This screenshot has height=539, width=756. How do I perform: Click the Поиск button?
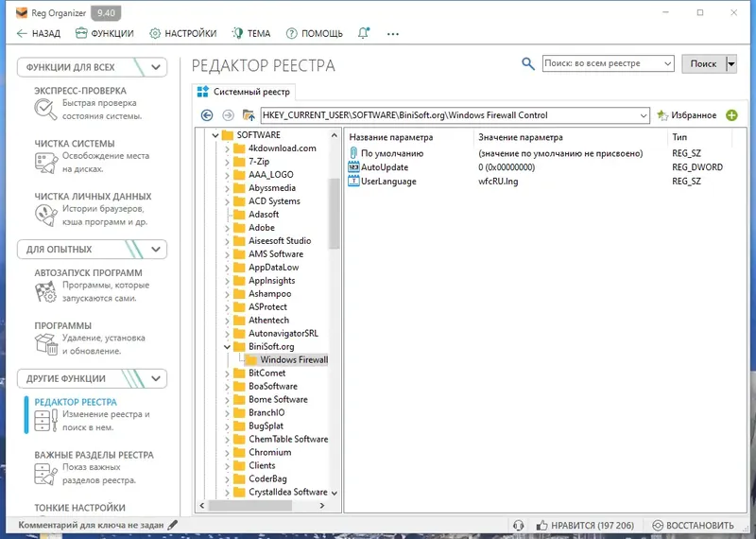coord(703,63)
